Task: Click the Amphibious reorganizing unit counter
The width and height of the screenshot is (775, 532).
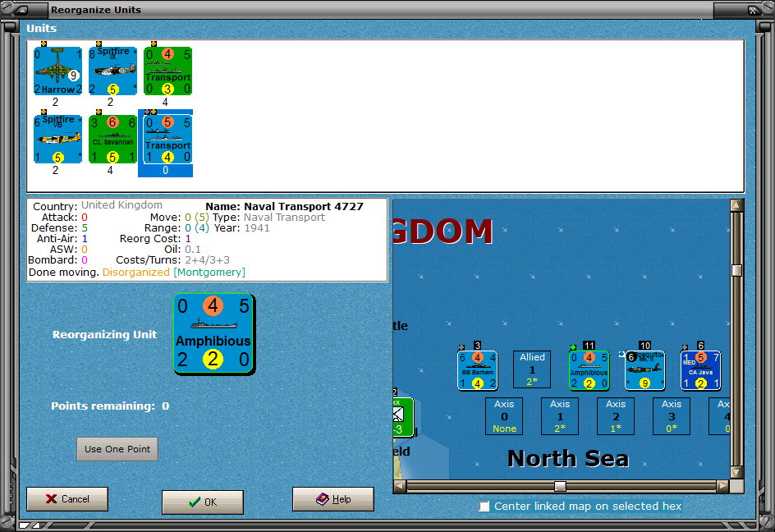Action: 213,333
